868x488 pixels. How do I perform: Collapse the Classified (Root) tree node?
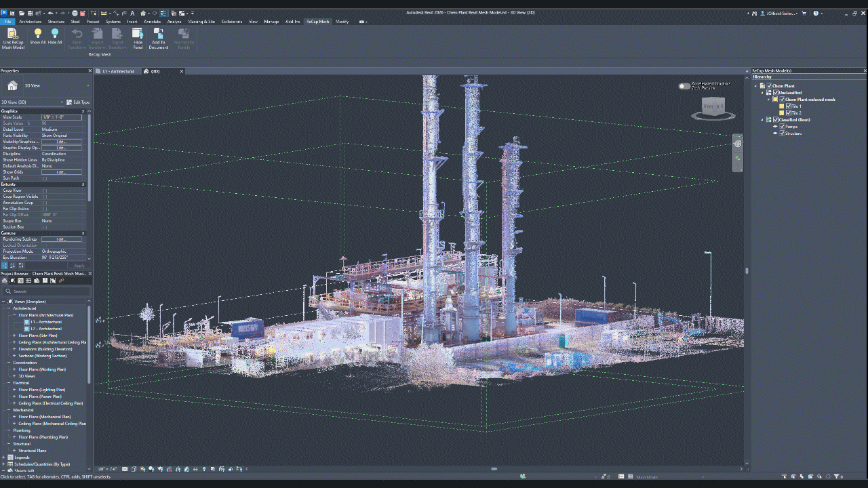(762, 120)
